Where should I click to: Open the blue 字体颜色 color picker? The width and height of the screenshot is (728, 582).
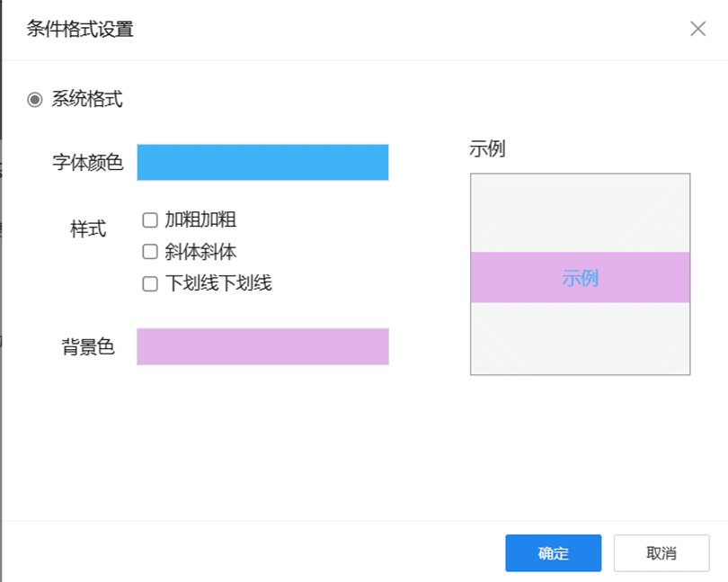pyautogui.click(x=262, y=162)
